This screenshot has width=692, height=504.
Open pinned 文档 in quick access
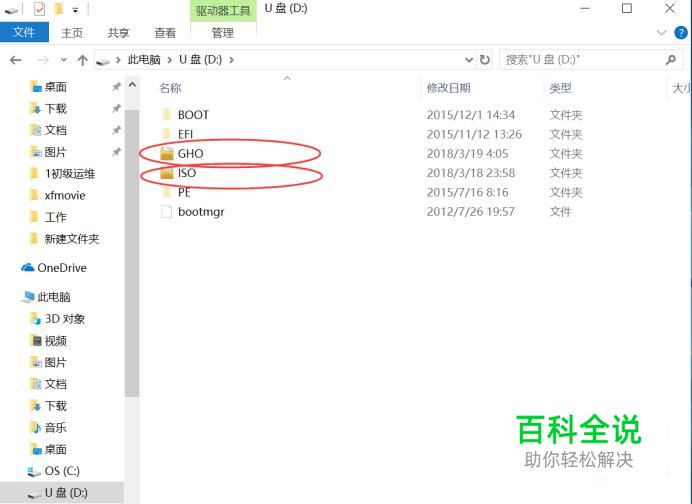tap(49, 130)
